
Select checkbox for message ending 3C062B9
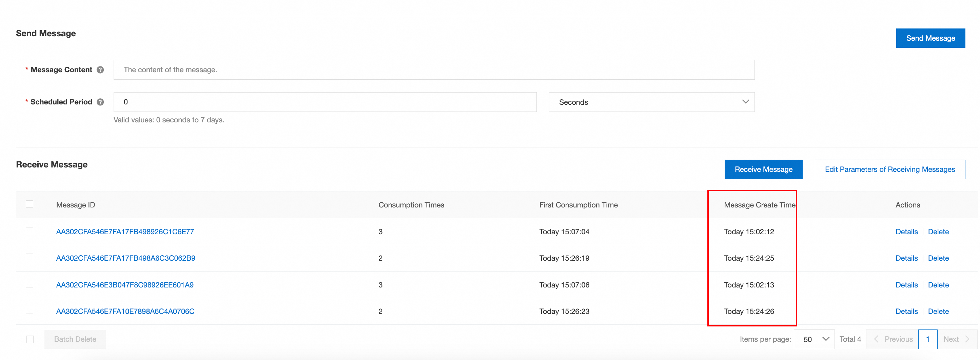tap(30, 258)
